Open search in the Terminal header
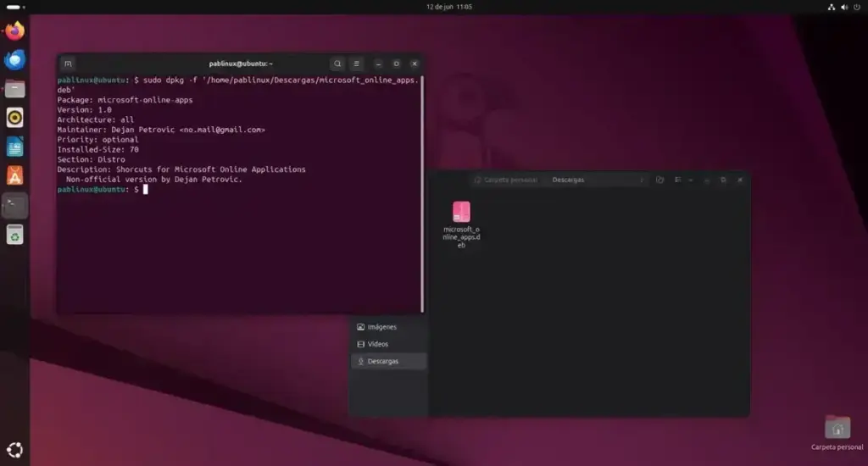This screenshot has height=466, width=868. pos(337,64)
